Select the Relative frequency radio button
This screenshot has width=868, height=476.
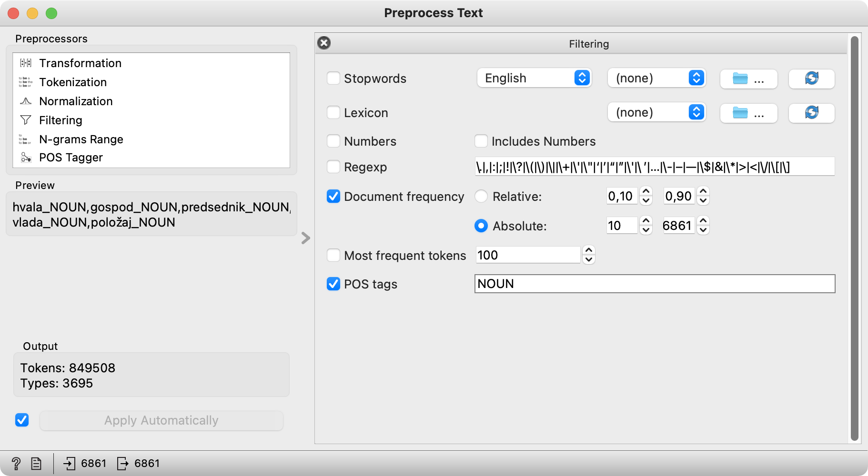pos(481,196)
